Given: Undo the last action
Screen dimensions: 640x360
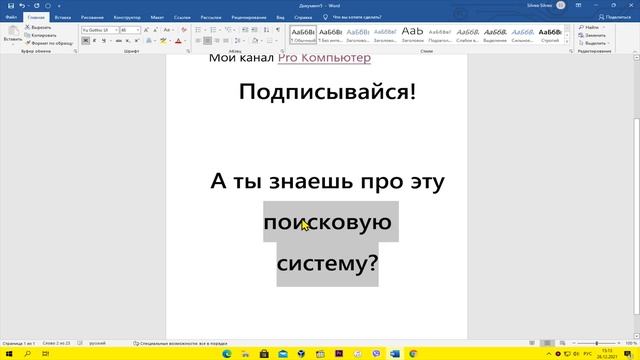Looking at the screenshot, I should [22, 6].
